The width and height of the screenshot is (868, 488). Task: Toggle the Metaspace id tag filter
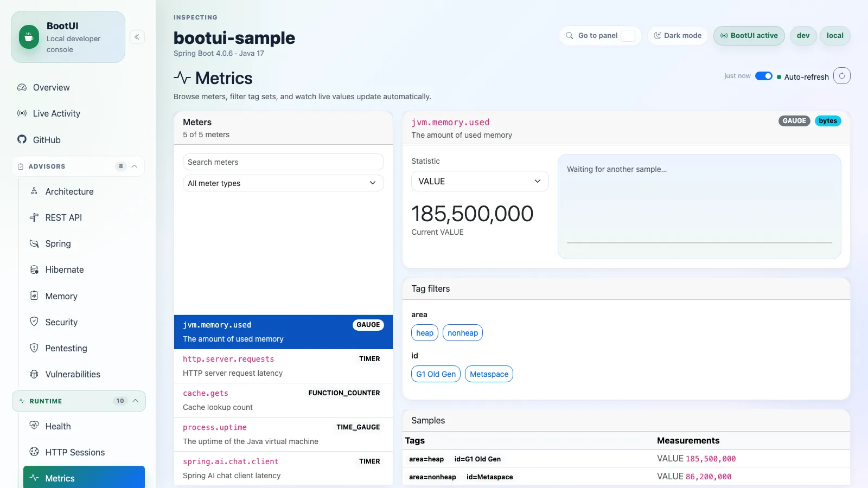pos(489,374)
